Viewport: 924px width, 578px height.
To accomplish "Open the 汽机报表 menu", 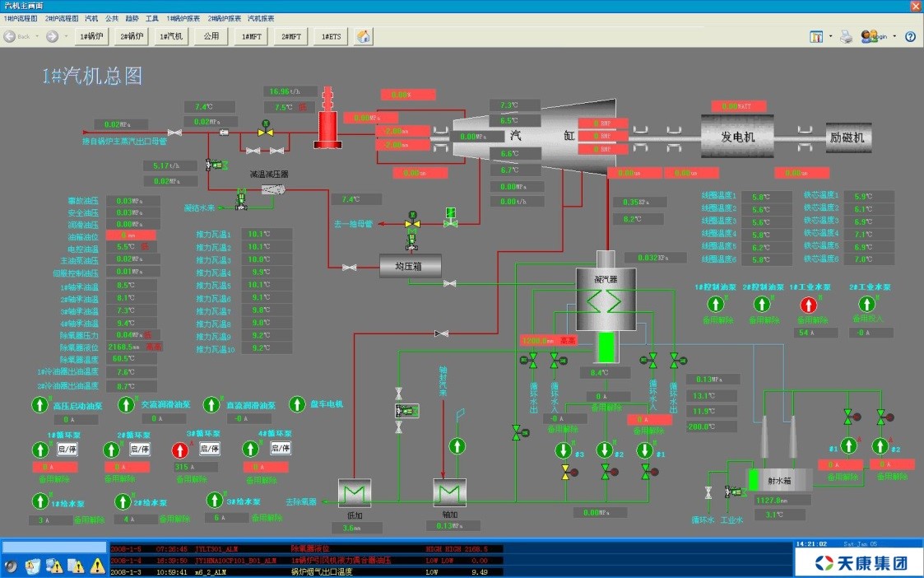I will point(261,17).
